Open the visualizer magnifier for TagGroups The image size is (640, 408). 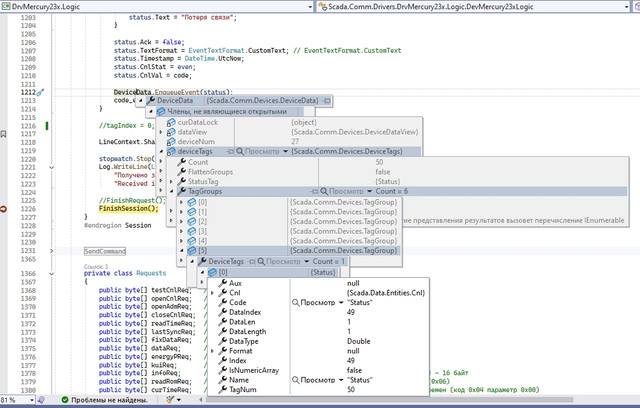tap(324, 191)
